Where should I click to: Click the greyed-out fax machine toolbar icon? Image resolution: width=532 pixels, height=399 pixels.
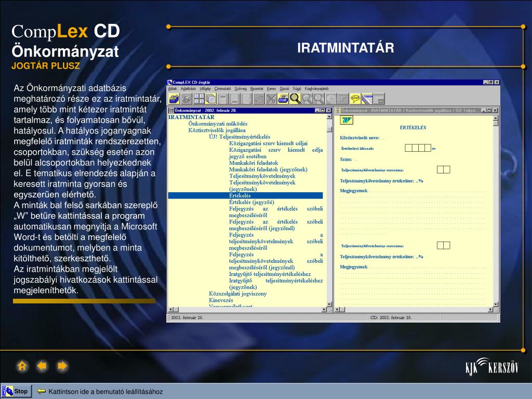[379, 99]
